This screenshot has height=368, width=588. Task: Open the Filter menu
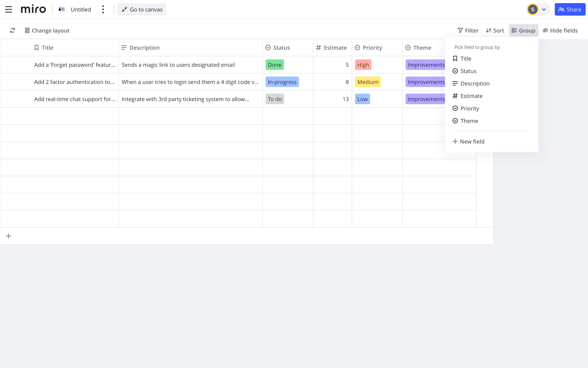(468, 30)
